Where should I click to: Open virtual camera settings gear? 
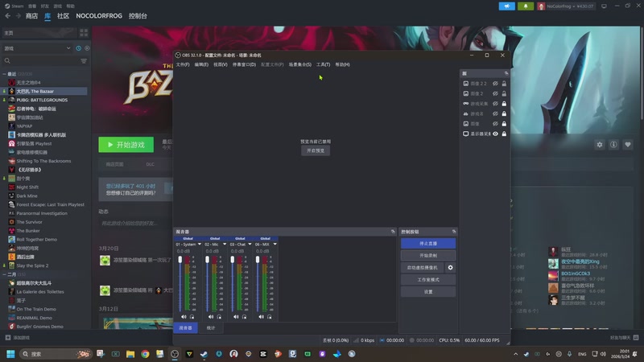(x=451, y=268)
